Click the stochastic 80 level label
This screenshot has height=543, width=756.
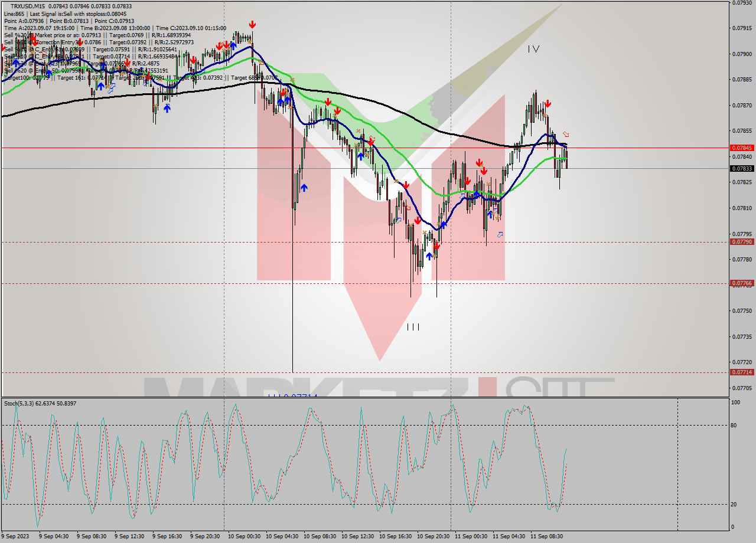click(735, 425)
